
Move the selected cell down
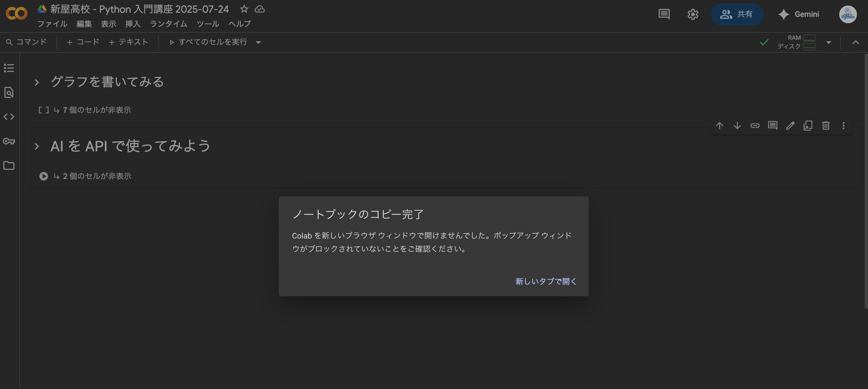coord(737,126)
